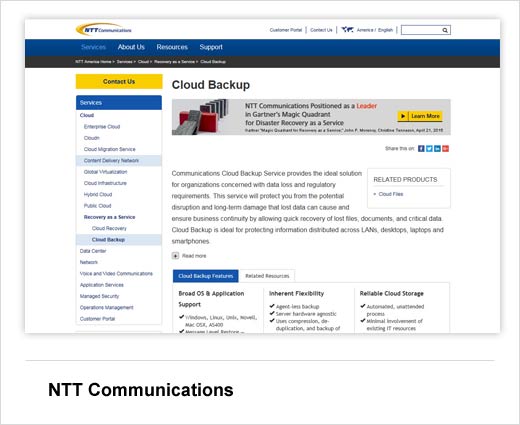
Task: Click the world map region icon
Action: (x=347, y=30)
